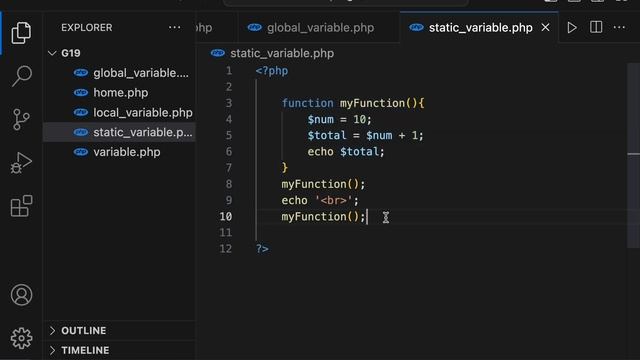640x360 pixels.
Task: Split the editor to the right
Action: pos(596,27)
